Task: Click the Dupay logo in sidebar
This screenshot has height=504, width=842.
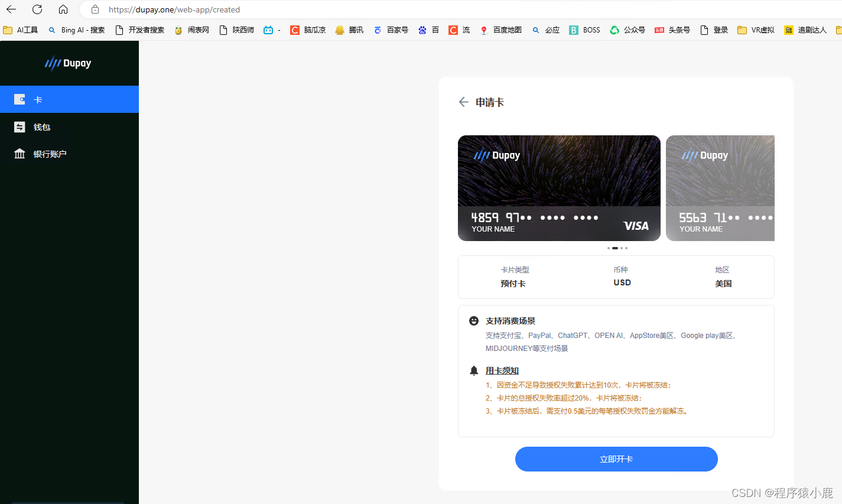Action: (68, 63)
